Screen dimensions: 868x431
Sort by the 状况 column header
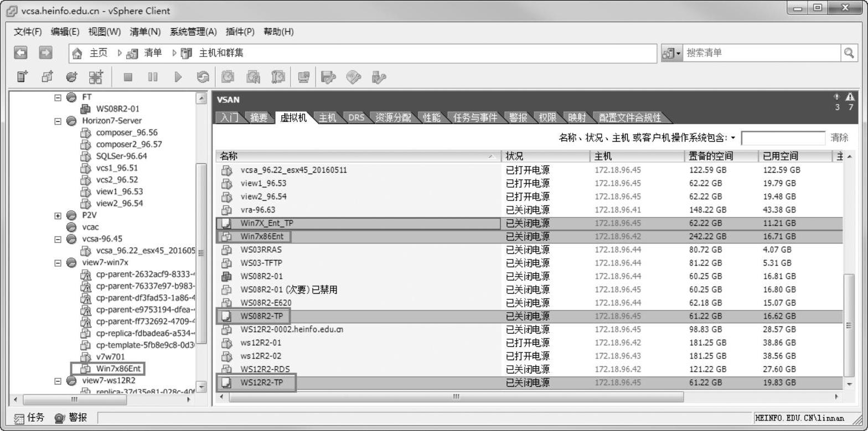point(545,157)
